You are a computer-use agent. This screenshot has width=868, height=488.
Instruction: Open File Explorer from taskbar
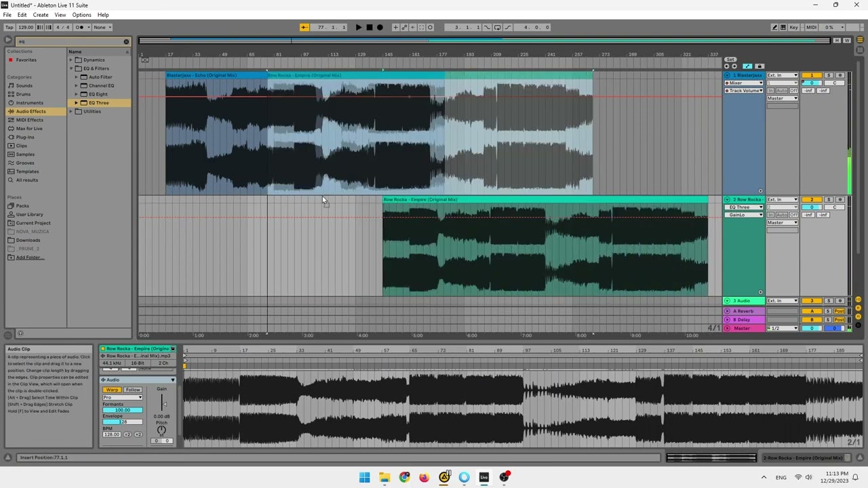tap(384, 477)
